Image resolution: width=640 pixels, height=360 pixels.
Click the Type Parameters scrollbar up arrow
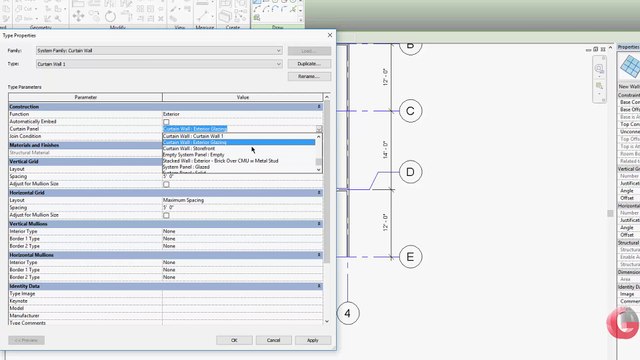pyautogui.click(x=327, y=97)
